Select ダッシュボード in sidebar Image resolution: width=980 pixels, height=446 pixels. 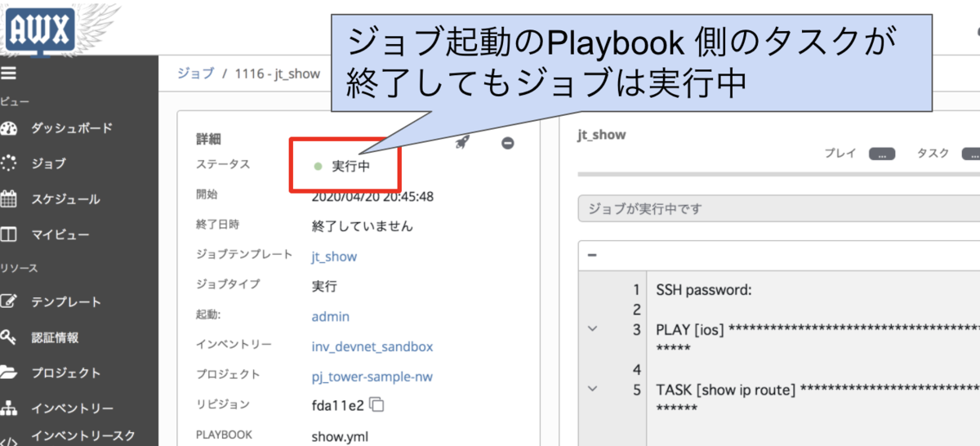[72, 128]
